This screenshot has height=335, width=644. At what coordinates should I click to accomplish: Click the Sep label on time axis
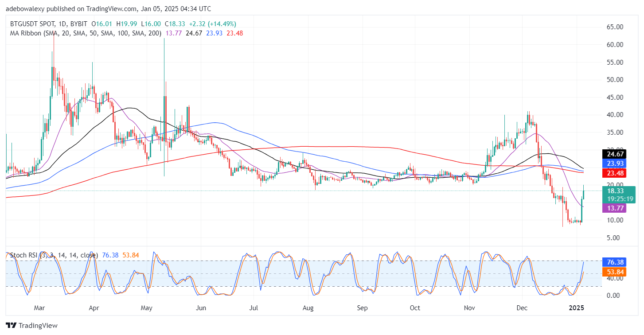(x=363, y=307)
